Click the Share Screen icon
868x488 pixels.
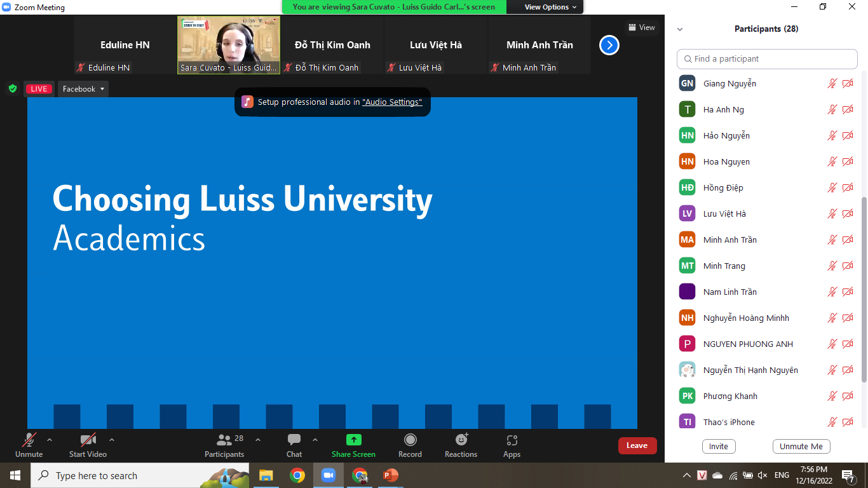[353, 440]
